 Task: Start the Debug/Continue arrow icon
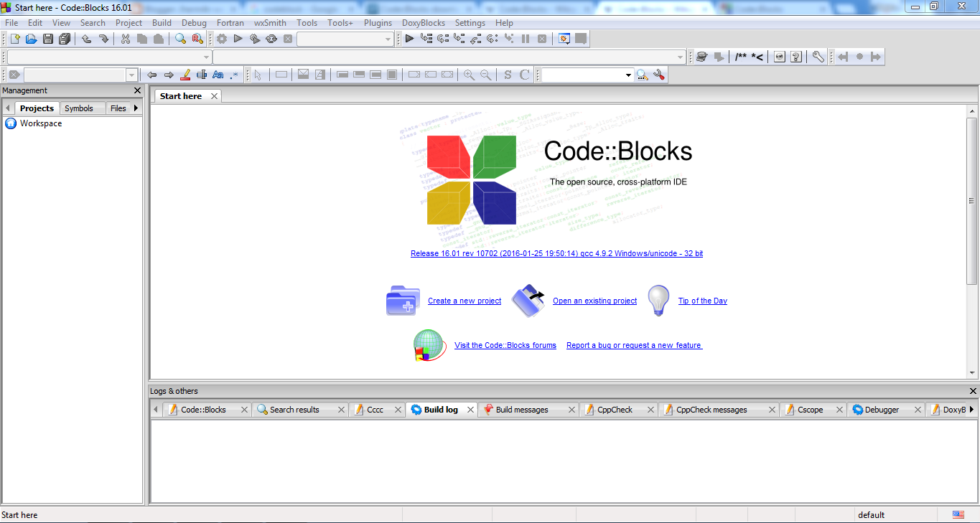click(409, 39)
